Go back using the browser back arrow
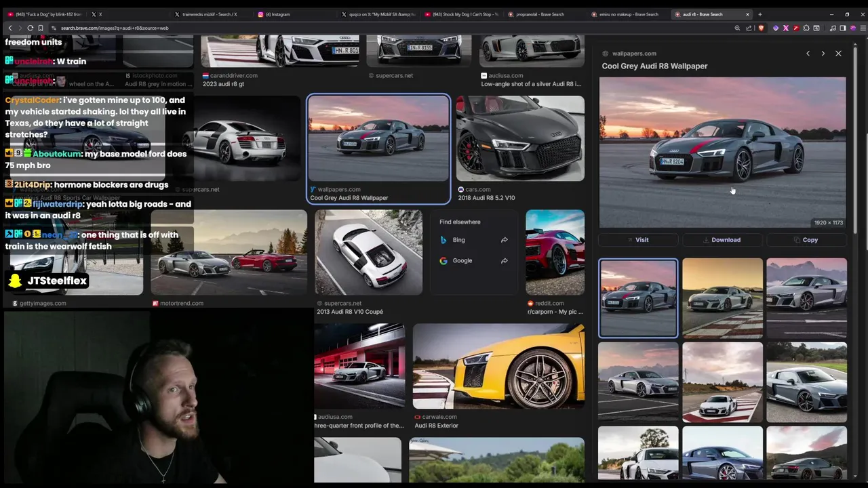Viewport: 868px width, 488px height. tap(10, 28)
